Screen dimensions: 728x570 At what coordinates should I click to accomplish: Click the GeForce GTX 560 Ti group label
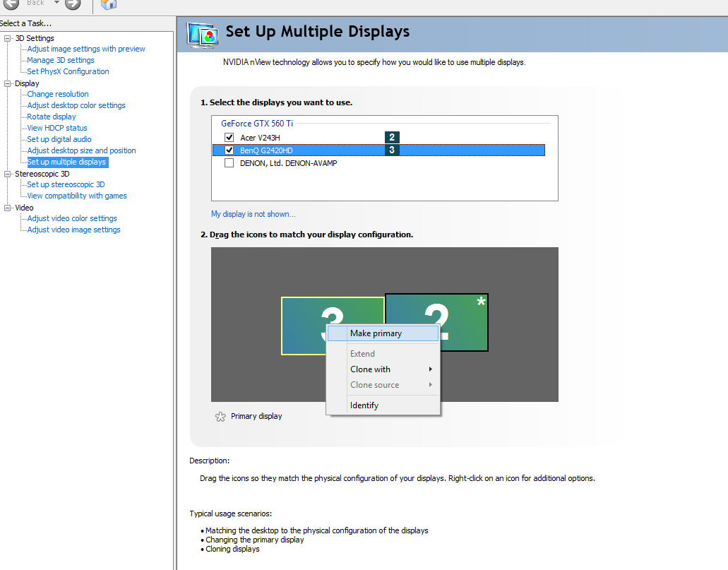[257, 124]
